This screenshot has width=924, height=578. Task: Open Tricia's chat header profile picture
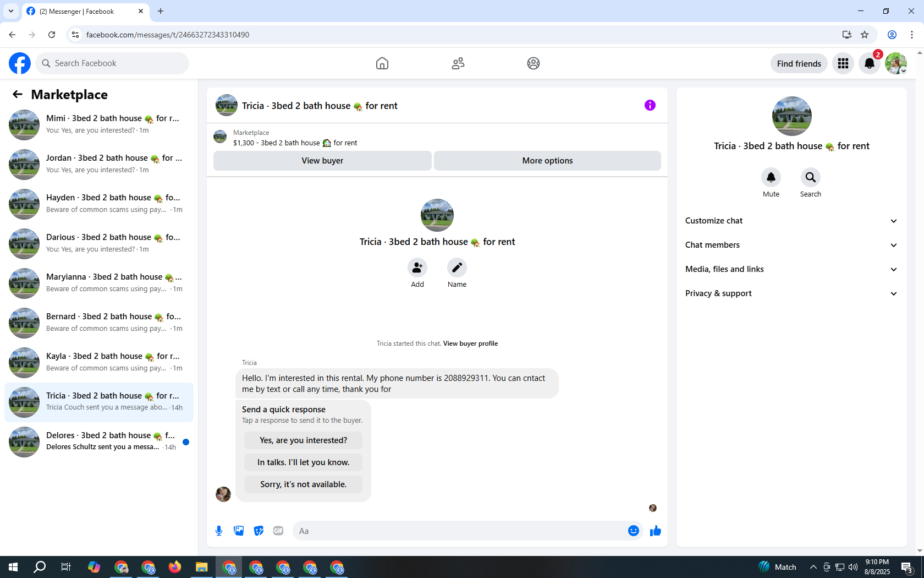point(226,105)
